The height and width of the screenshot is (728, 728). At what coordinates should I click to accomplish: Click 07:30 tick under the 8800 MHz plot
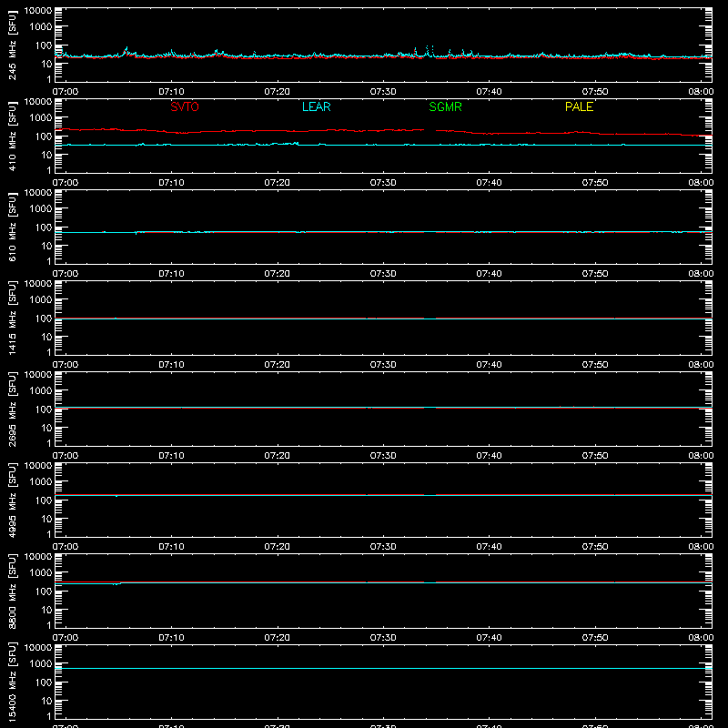tap(383, 638)
